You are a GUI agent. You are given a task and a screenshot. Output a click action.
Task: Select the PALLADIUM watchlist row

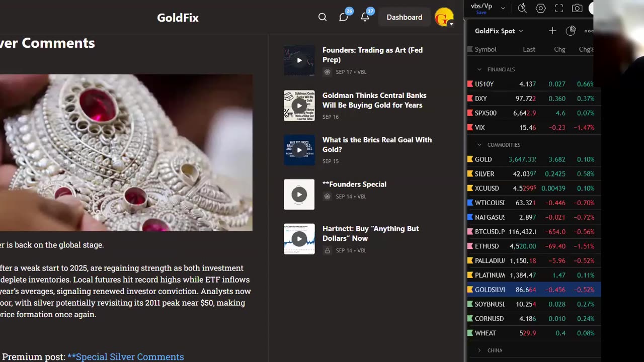coord(533,261)
